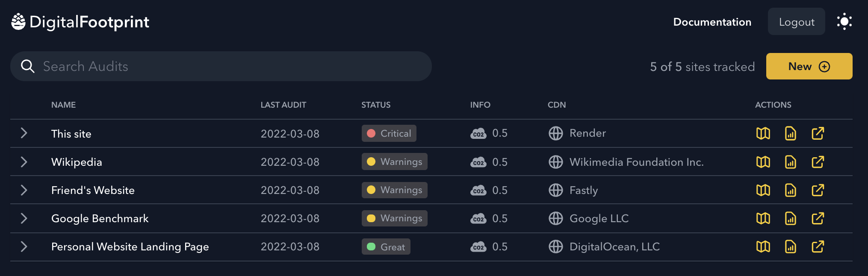Open the Documentation link
The width and height of the screenshot is (868, 276).
click(x=712, y=22)
